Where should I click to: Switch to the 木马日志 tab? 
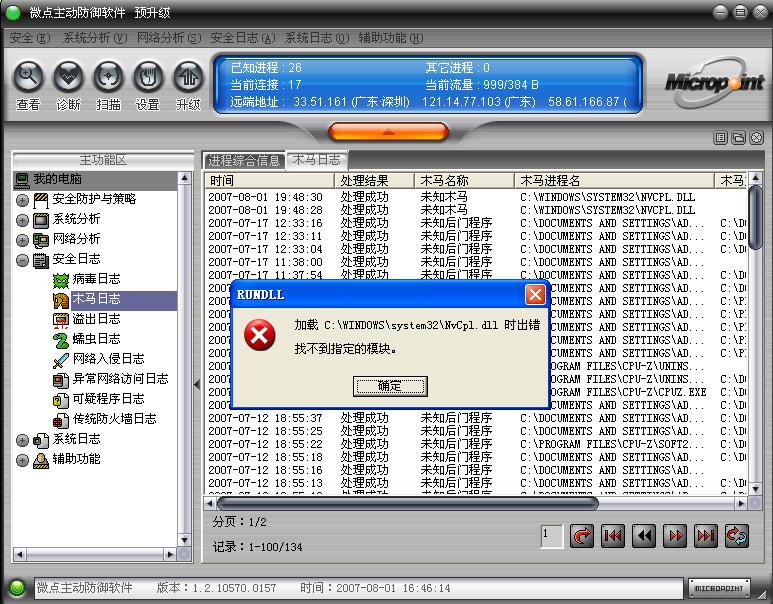coord(316,159)
